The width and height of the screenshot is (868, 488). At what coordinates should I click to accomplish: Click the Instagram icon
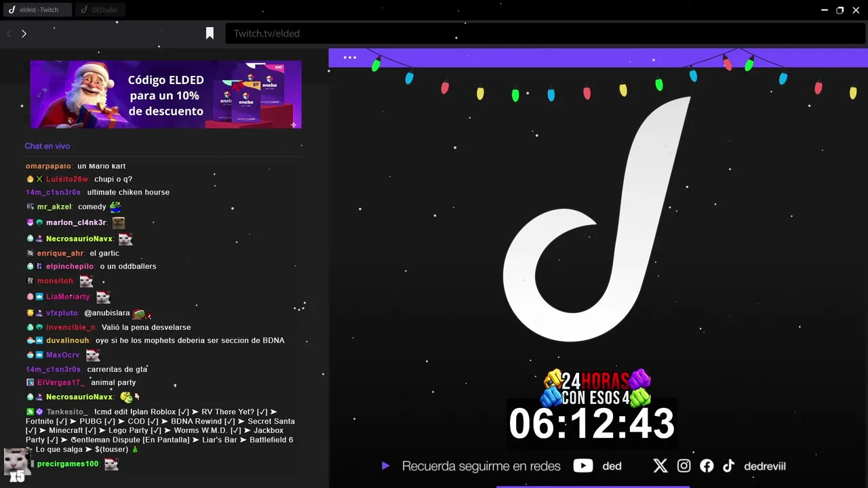coord(684,466)
